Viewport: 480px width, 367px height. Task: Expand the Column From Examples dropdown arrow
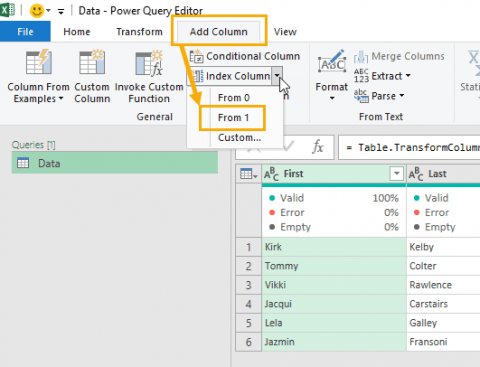61,99
